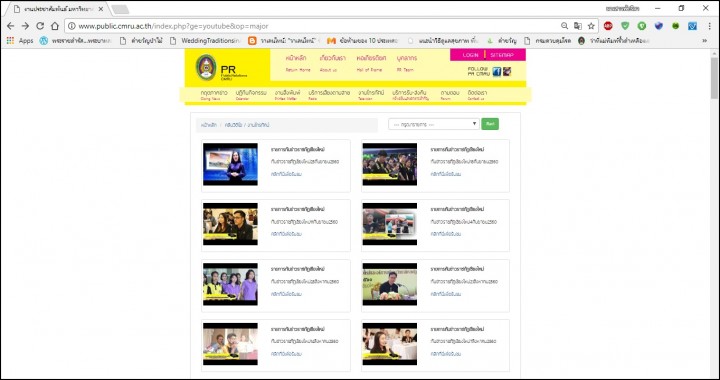Open the green shield extension
The width and height of the screenshot is (720, 380).
pos(625,26)
